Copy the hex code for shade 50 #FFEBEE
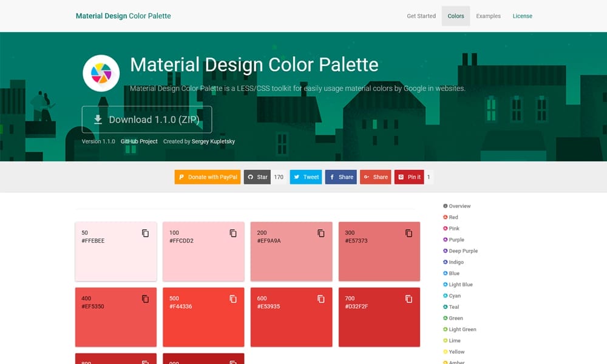 144,232
